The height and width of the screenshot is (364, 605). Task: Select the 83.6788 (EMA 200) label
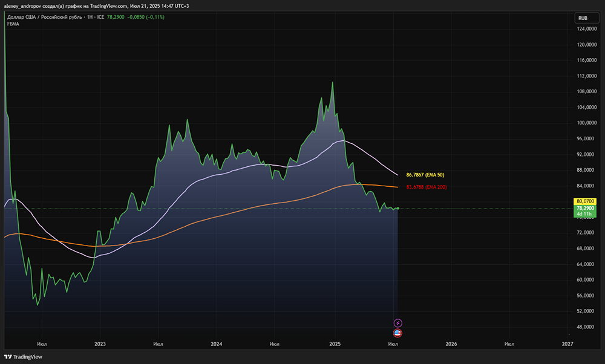(x=427, y=187)
